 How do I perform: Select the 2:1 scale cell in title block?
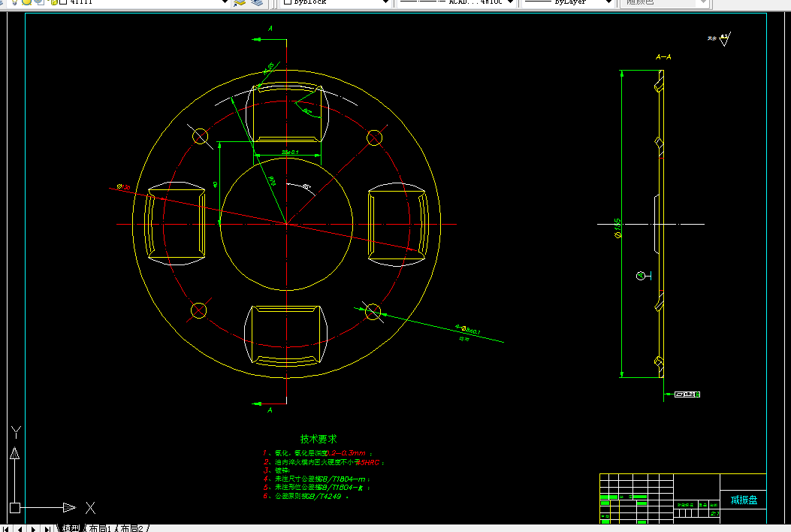coord(714,513)
